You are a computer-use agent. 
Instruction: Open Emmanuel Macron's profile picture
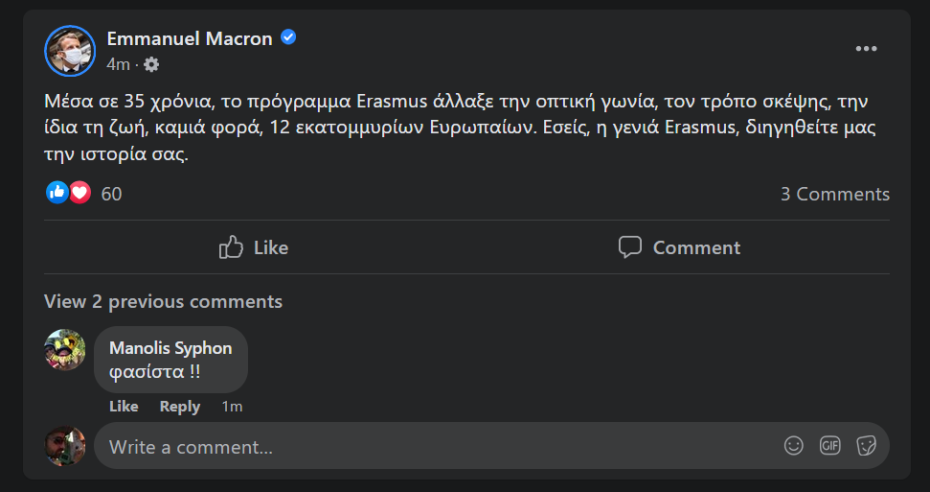point(70,50)
